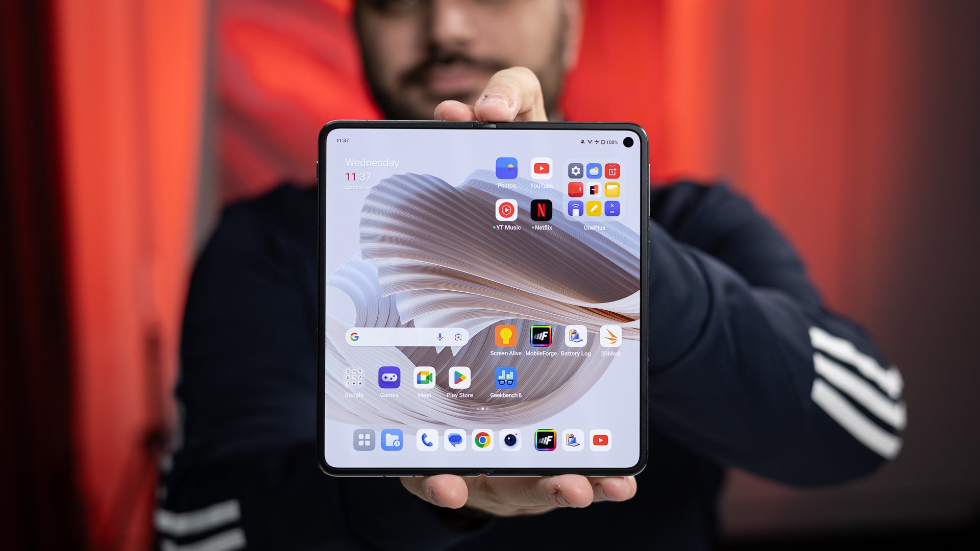This screenshot has height=551, width=980.
Task: Launch Screen Alive app
Action: [505, 335]
